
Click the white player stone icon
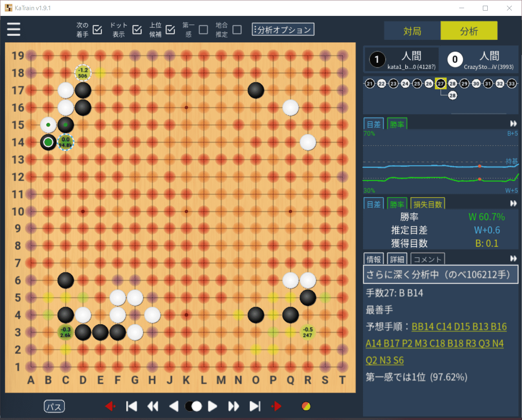pyautogui.click(x=455, y=60)
